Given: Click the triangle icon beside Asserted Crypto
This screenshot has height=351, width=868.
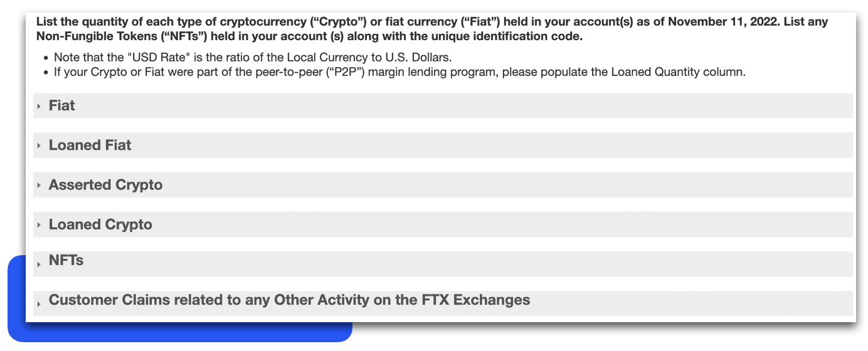Looking at the screenshot, I should [39, 186].
